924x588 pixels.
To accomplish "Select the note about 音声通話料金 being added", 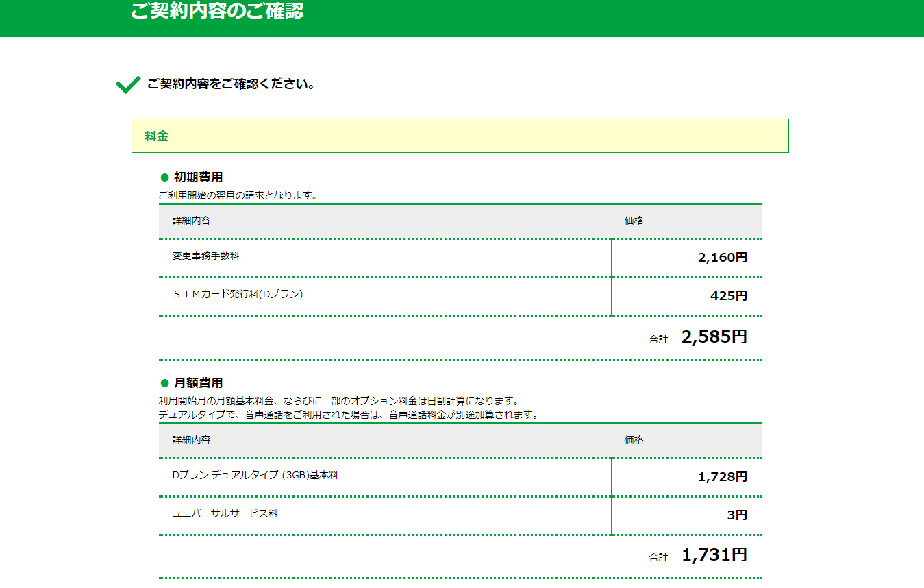I will pyautogui.click(x=349, y=415).
